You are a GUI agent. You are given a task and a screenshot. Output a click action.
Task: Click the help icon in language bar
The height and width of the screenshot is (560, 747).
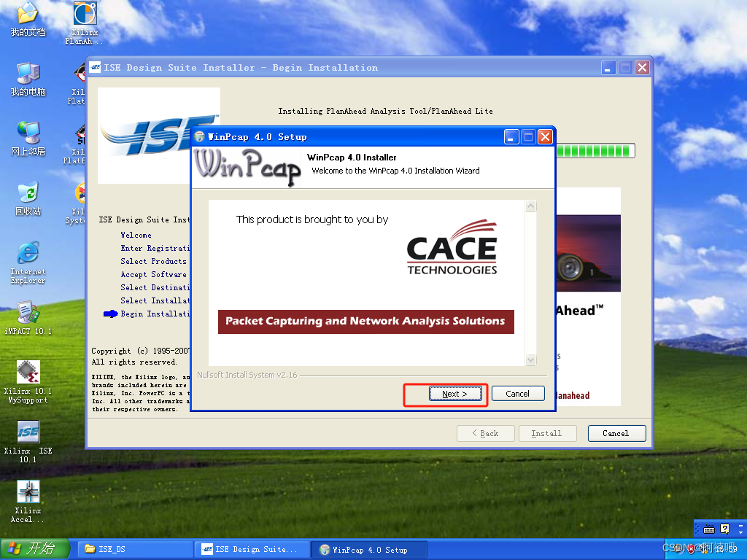(x=725, y=529)
